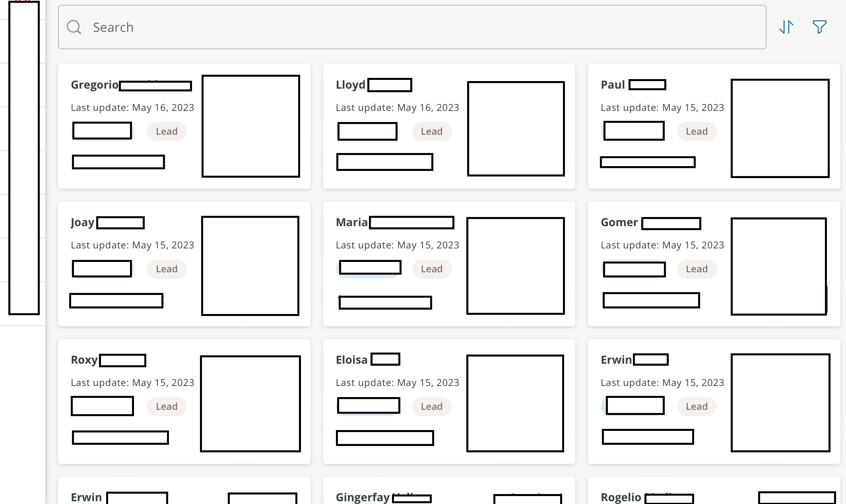The image size is (846, 504).
Task: Open Roxy's contact name
Action: pos(84,360)
